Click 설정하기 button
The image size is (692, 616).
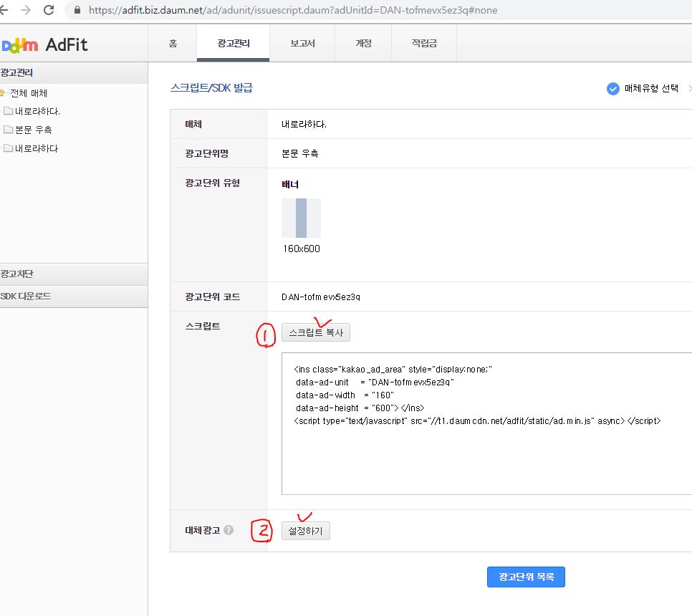(x=305, y=531)
